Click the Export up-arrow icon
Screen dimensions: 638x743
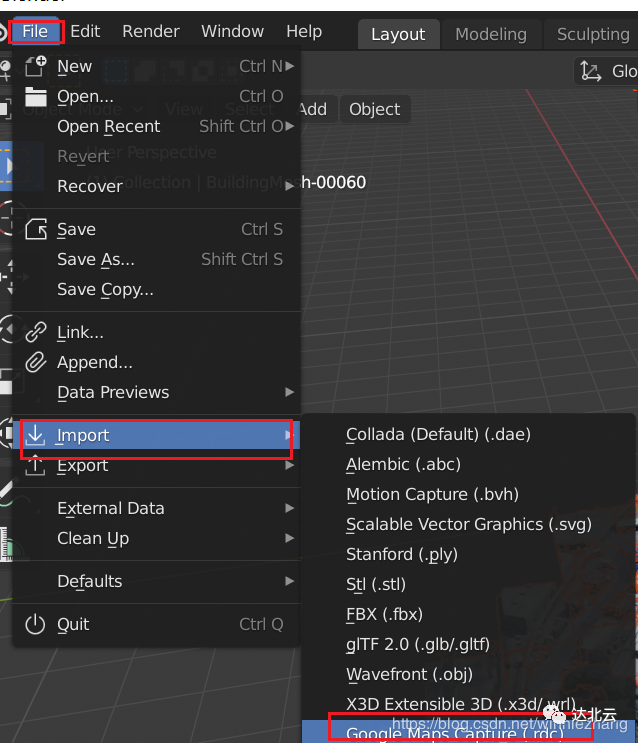click(x=36, y=465)
